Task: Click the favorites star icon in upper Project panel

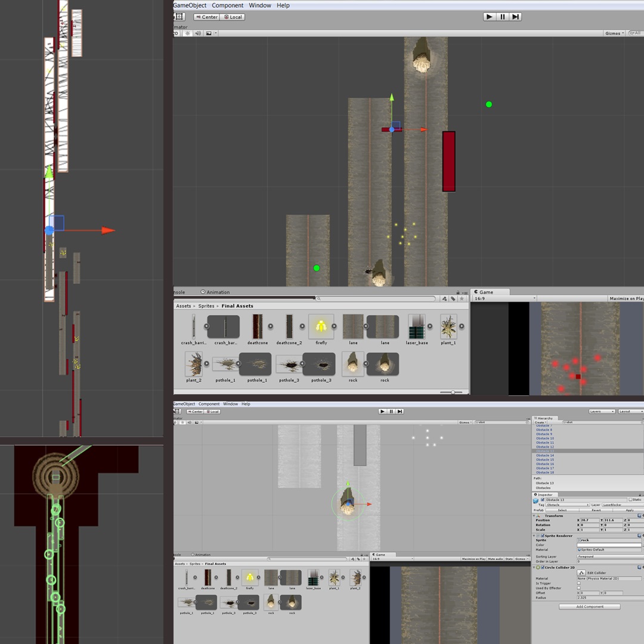Action: 462,299
